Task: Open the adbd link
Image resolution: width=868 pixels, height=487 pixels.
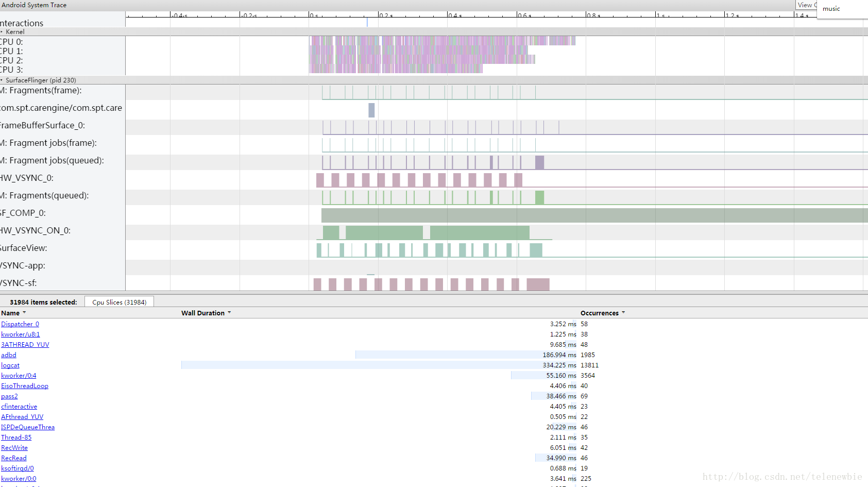Action: [9, 355]
